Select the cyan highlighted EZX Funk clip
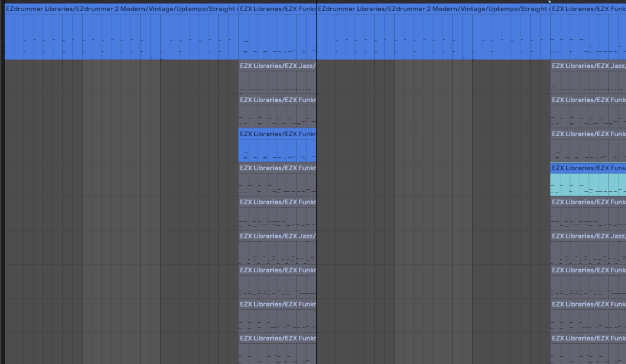The image size is (626, 364). [588, 180]
